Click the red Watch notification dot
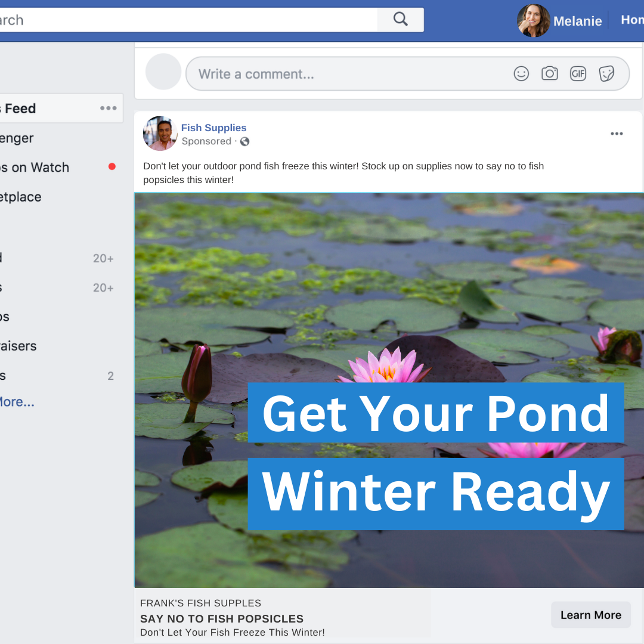 (112, 166)
